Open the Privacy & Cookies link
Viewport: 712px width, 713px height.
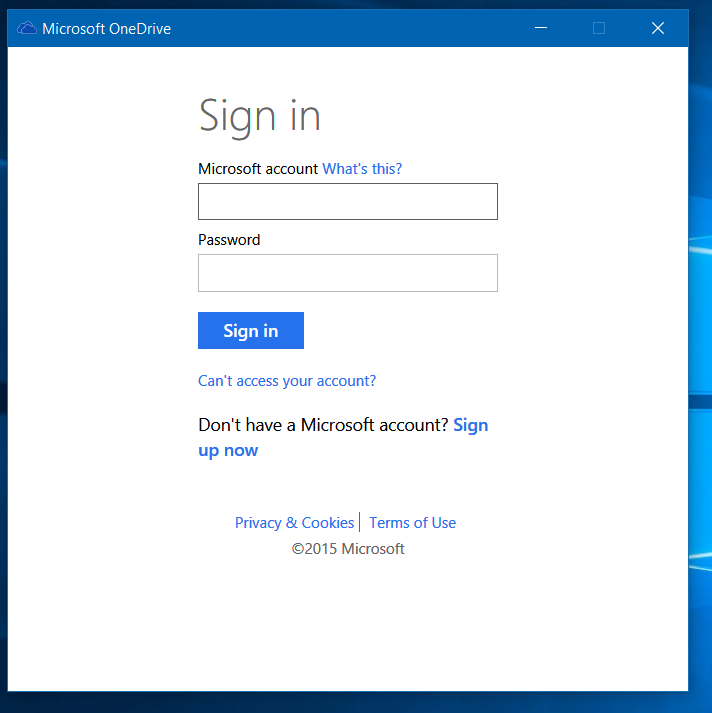click(294, 523)
